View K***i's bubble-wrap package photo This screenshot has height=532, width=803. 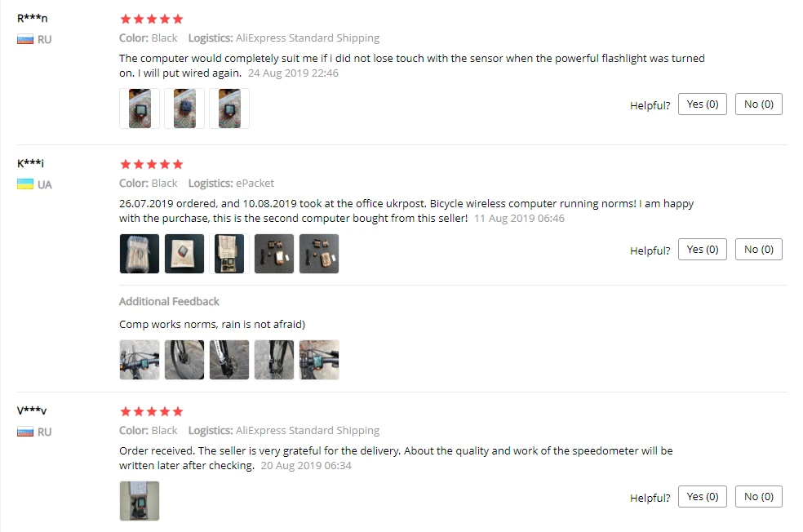(x=140, y=254)
